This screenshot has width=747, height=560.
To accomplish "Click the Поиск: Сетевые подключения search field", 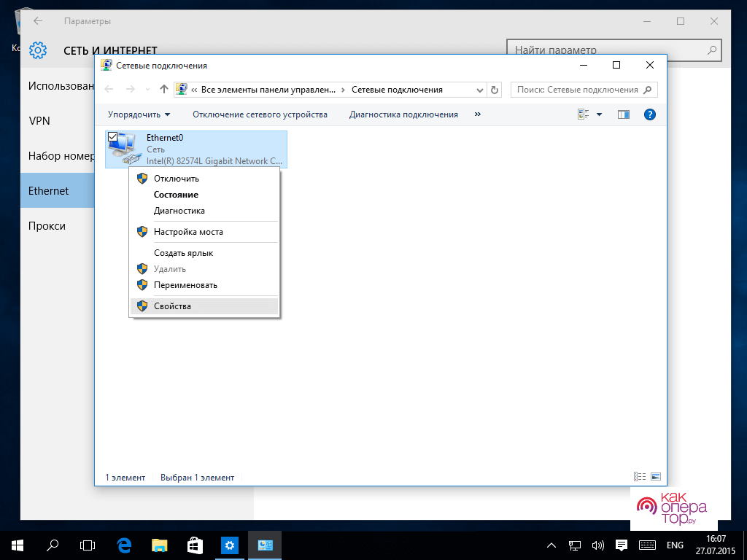I will click(x=578, y=90).
